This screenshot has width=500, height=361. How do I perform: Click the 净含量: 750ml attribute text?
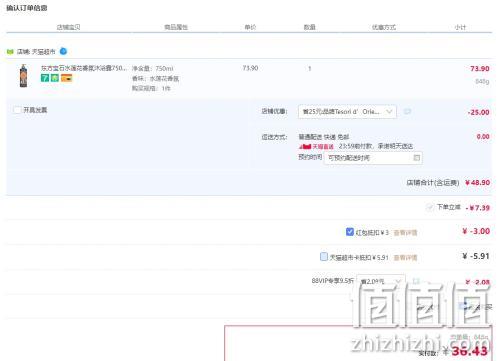pyautogui.click(x=153, y=68)
